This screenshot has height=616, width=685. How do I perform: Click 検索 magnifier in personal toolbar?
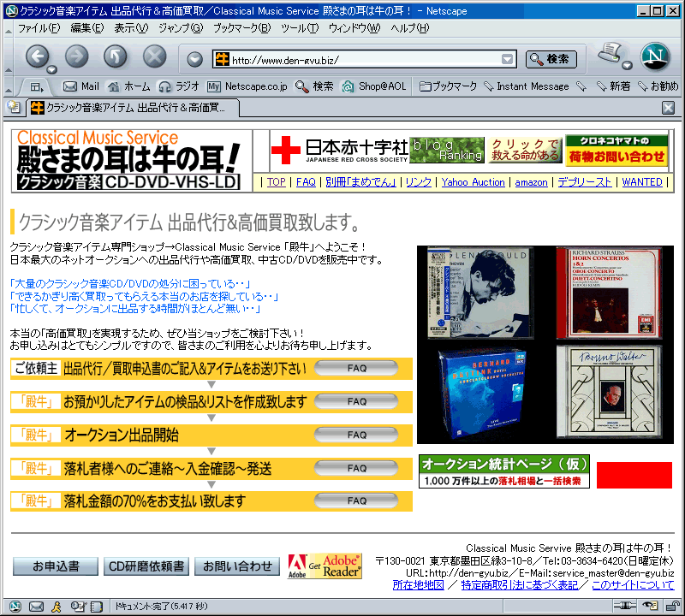pyautogui.click(x=314, y=86)
